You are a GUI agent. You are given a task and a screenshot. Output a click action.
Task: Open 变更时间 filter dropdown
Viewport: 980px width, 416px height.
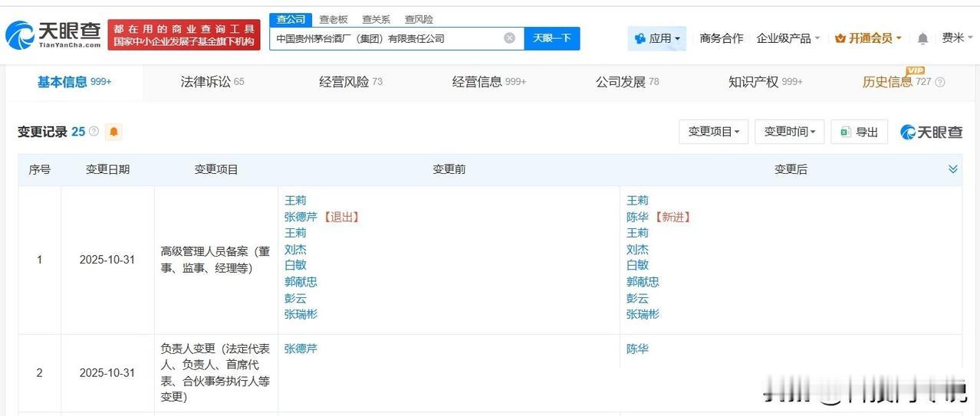[x=789, y=132]
